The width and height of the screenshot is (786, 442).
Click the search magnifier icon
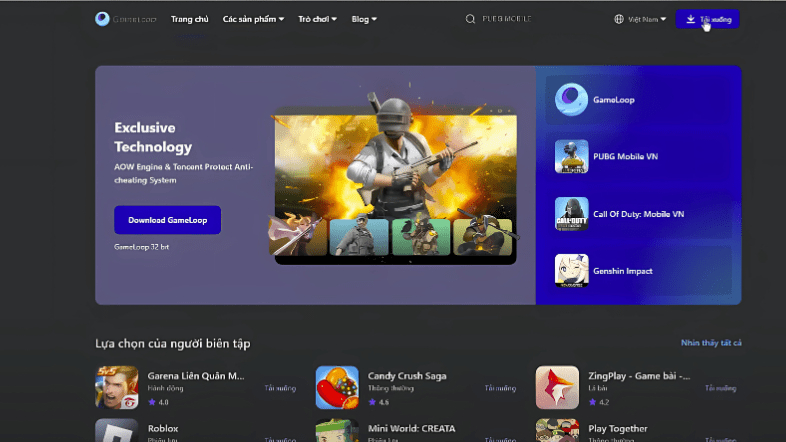(x=470, y=19)
